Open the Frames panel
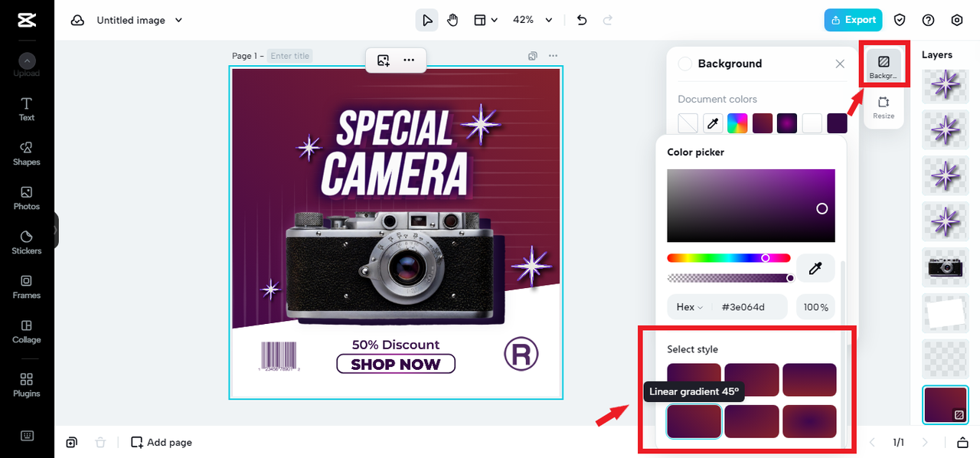Viewport: 980px width, 458px height. pos(27,286)
